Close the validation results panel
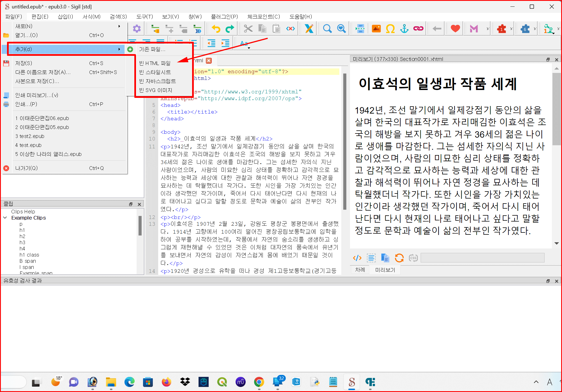This screenshot has width=562, height=392. pos(557,281)
